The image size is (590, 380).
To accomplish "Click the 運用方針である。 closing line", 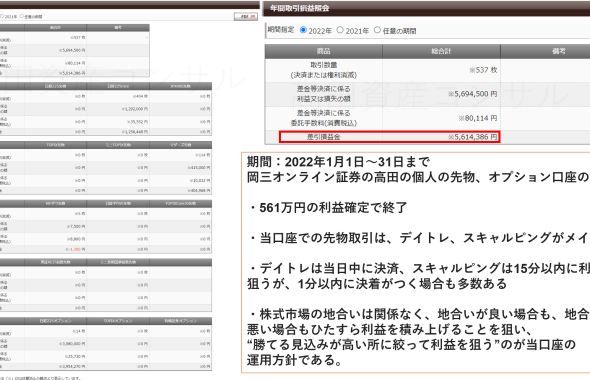I will click(x=295, y=360).
